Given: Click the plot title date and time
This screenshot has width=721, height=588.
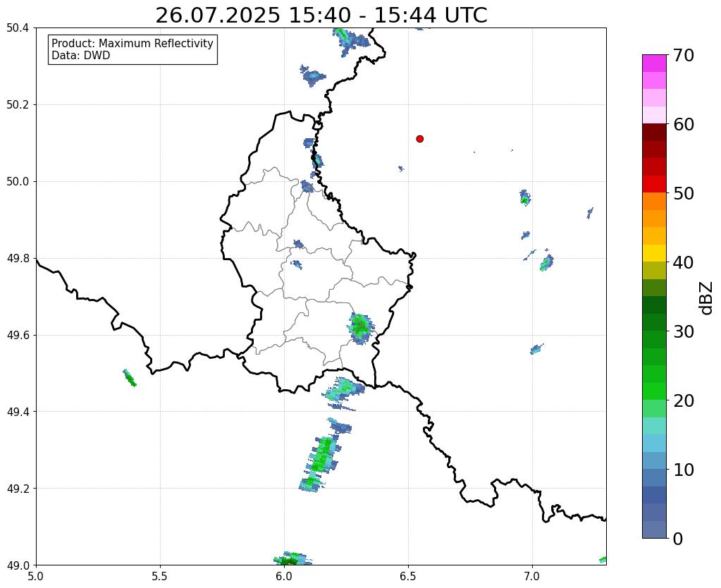Looking at the screenshot, I should [321, 16].
